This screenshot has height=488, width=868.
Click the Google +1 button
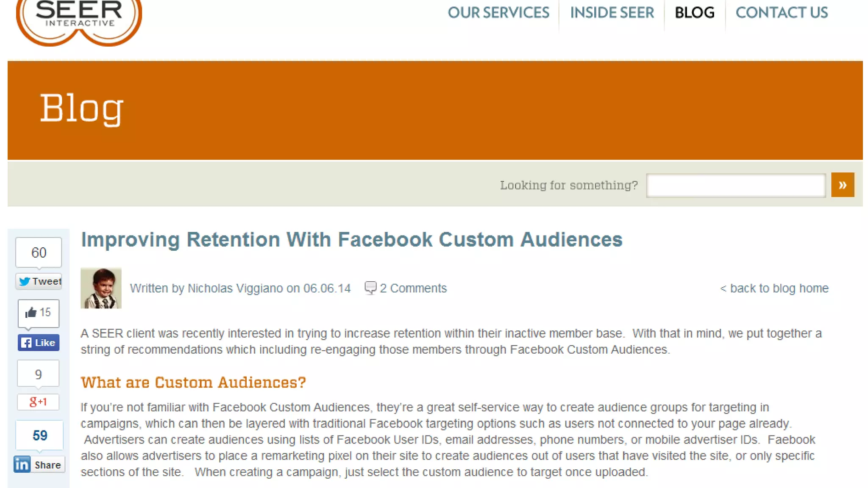[x=38, y=402]
